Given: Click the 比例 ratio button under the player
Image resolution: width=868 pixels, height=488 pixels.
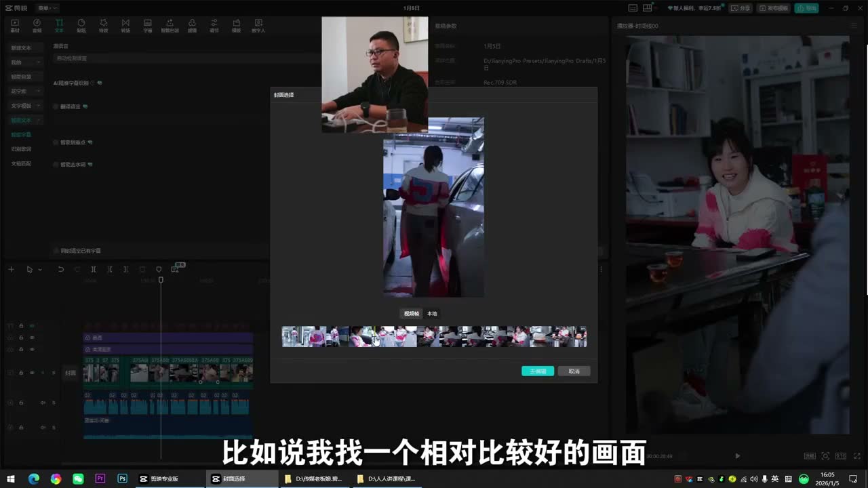Looking at the screenshot, I should pos(840,456).
